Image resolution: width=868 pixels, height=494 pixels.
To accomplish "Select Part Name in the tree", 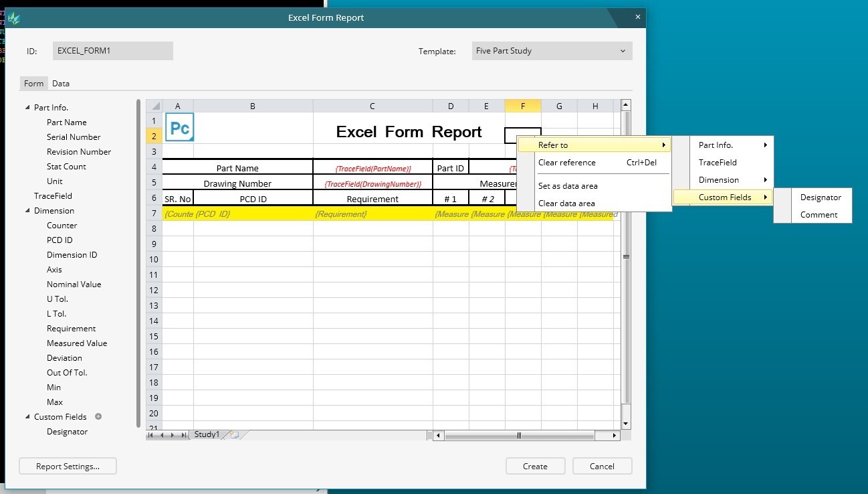I will pos(67,122).
